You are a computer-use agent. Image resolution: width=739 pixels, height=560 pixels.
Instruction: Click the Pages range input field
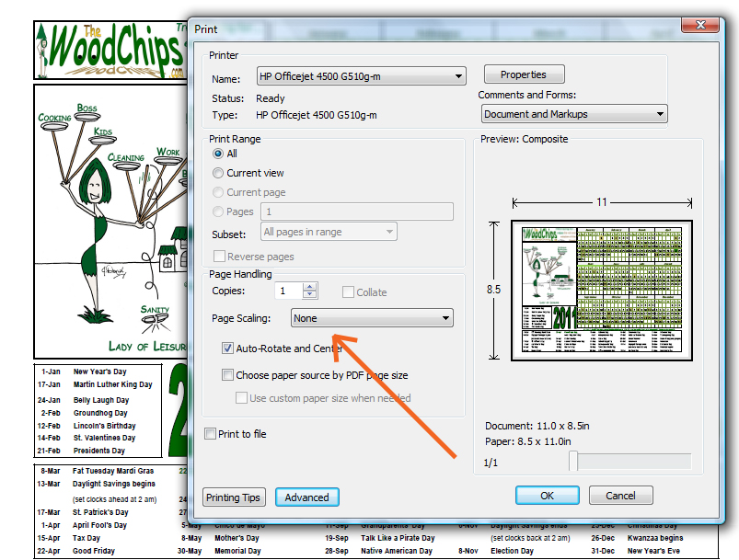click(357, 211)
